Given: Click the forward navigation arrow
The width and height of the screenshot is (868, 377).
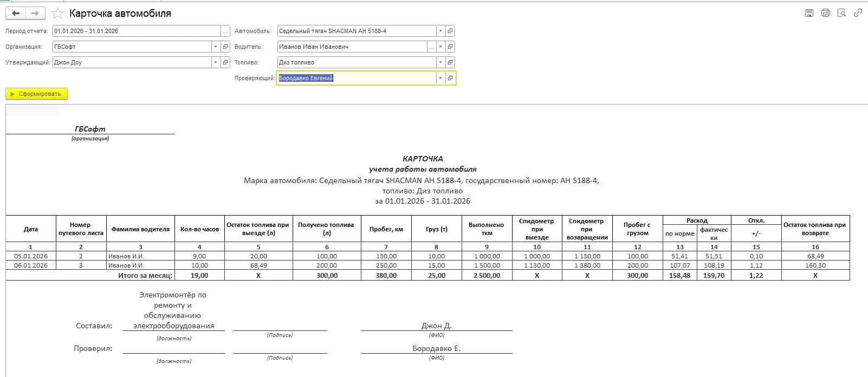Looking at the screenshot, I should 35,14.
